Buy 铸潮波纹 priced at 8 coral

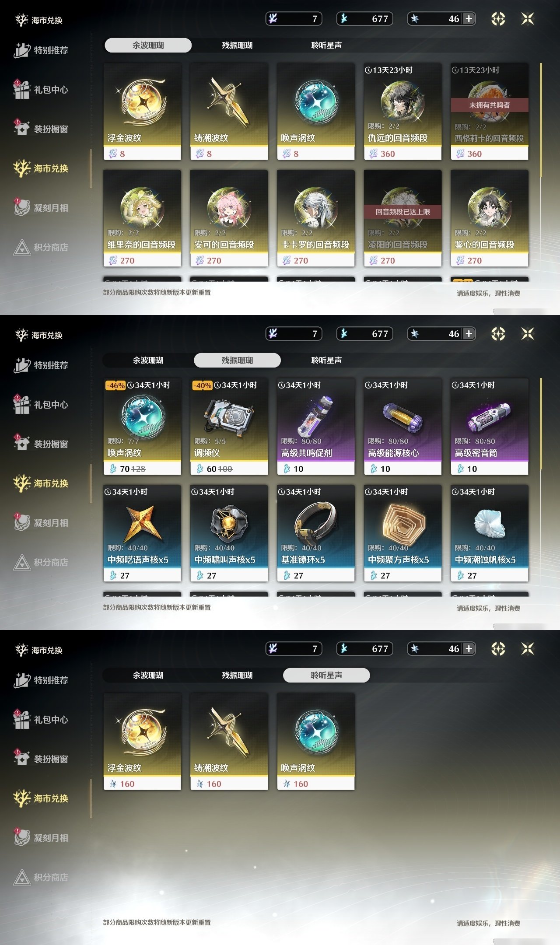pyautogui.click(x=229, y=112)
